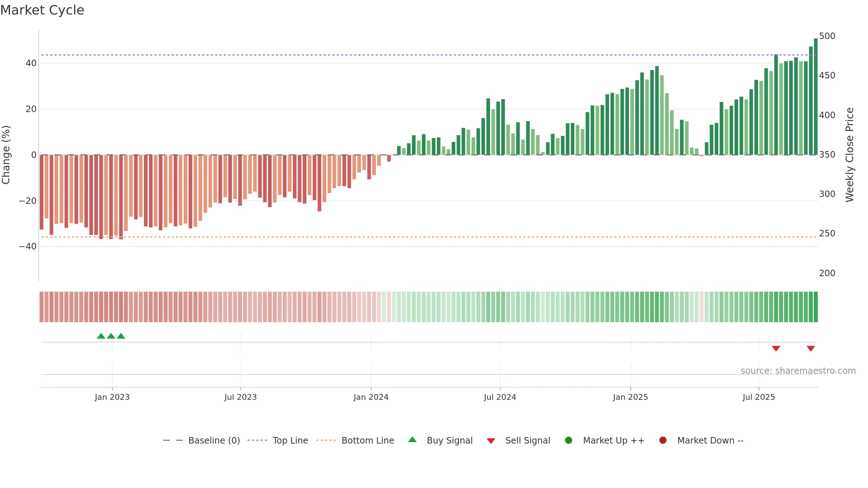Image resolution: width=868 pixels, height=488 pixels.
Task: Click the gray dashed Baseline sample in legend
Action: click(173, 440)
